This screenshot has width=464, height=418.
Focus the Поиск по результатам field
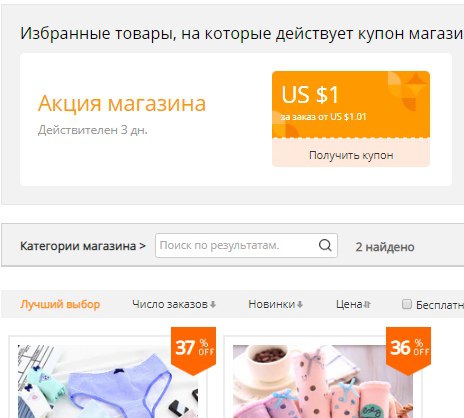click(x=237, y=245)
